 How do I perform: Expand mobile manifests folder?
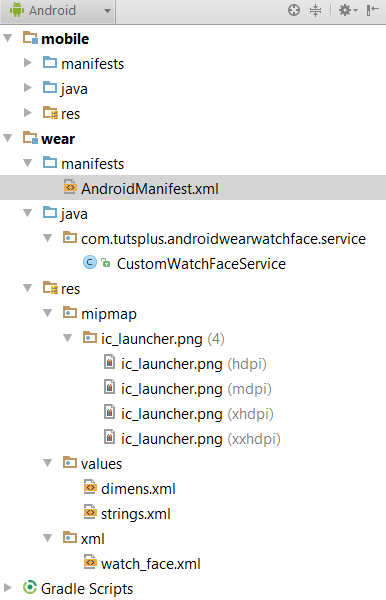(28, 62)
